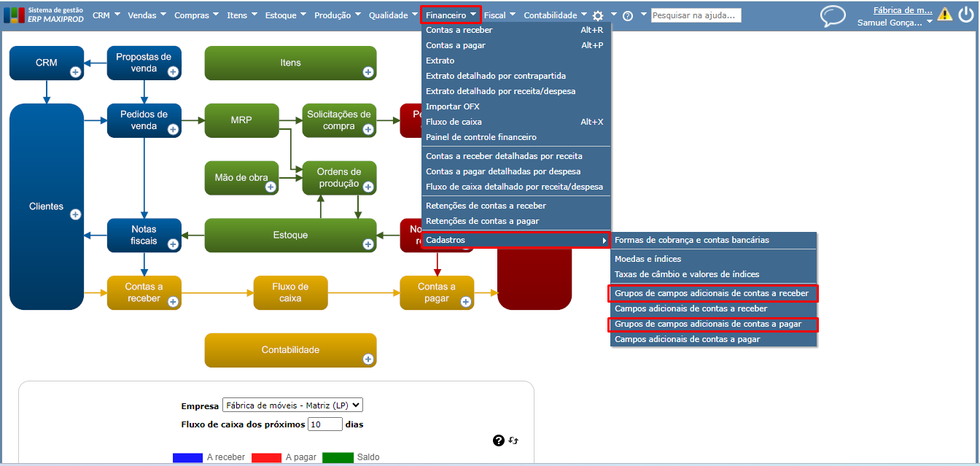Click the Fábrica de m... company link
The width and height of the screenshot is (980, 466).
[903, 10]
